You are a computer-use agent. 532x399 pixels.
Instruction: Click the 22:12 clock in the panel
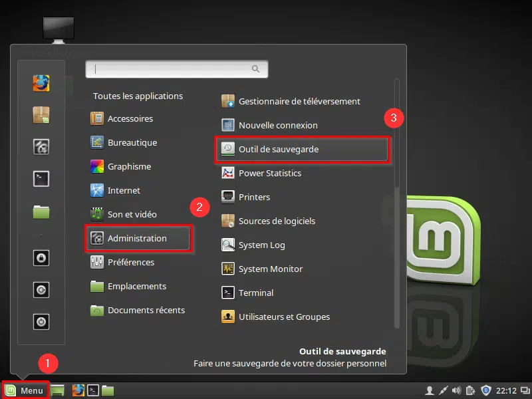[x=506, y=391]
